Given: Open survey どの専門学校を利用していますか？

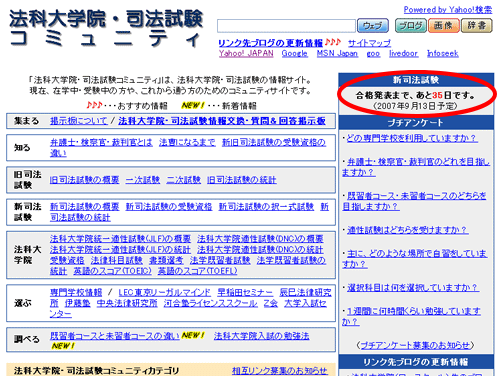Looking at the screenshot, I should coord(412,138).
